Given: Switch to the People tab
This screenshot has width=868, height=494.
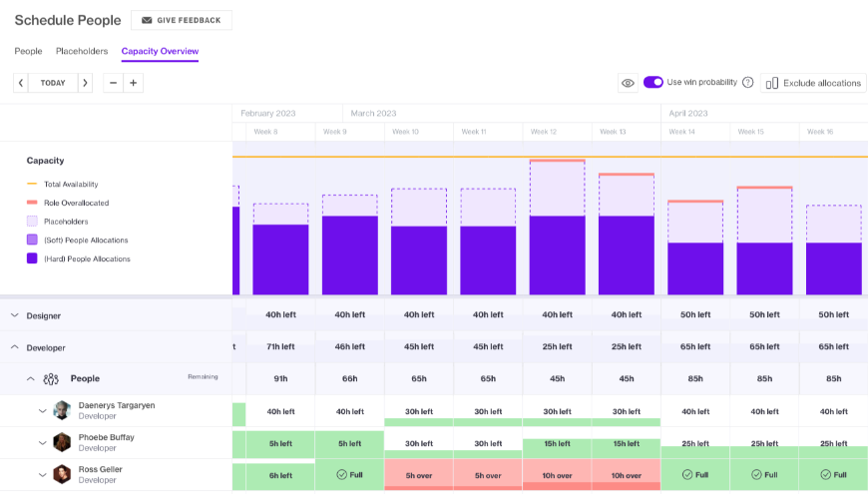Looking at the screenshot, I should (x=28, y=51).
